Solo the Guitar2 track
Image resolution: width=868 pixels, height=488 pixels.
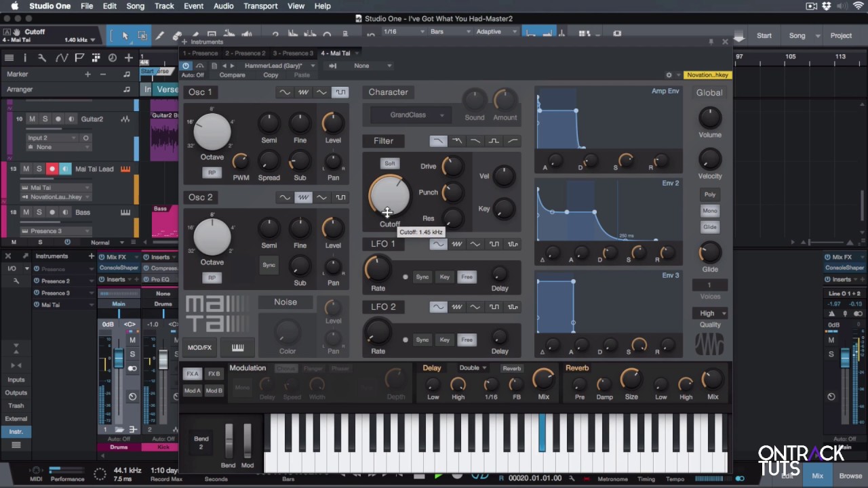point(45,119)
